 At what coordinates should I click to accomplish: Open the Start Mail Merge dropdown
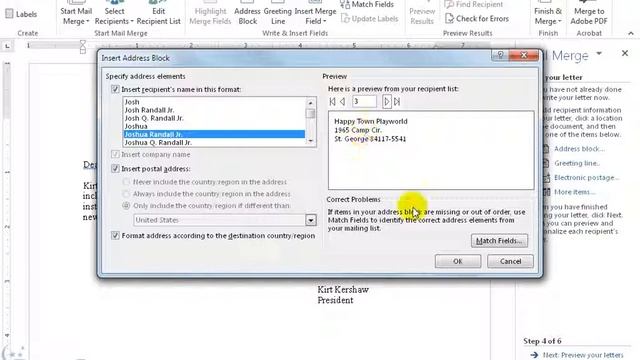point(76,16)
